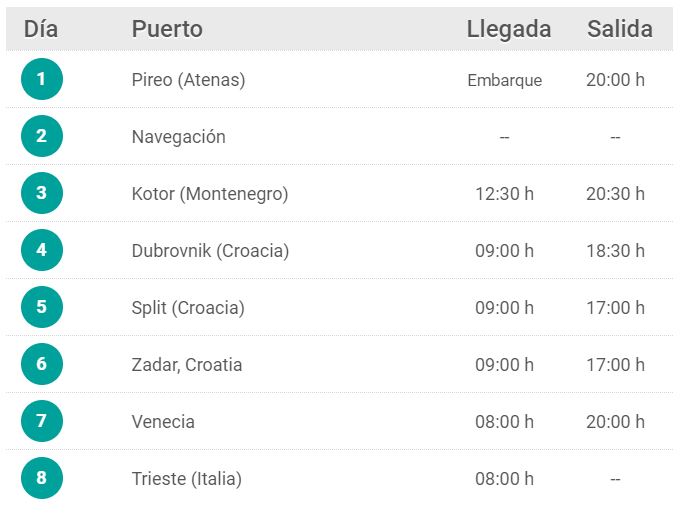Click the day 5 circle icon

41,307
